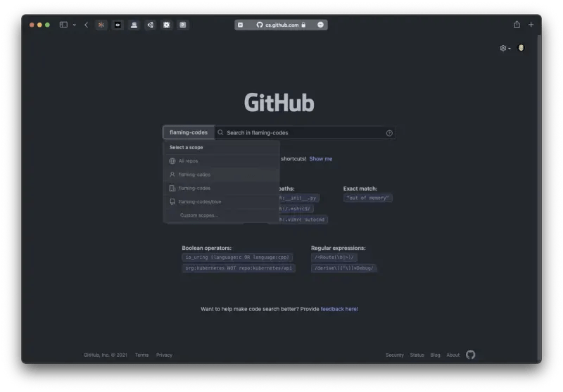Open the person-icon pinned tab
The image size is (563, 392).
tap(134, 25)
